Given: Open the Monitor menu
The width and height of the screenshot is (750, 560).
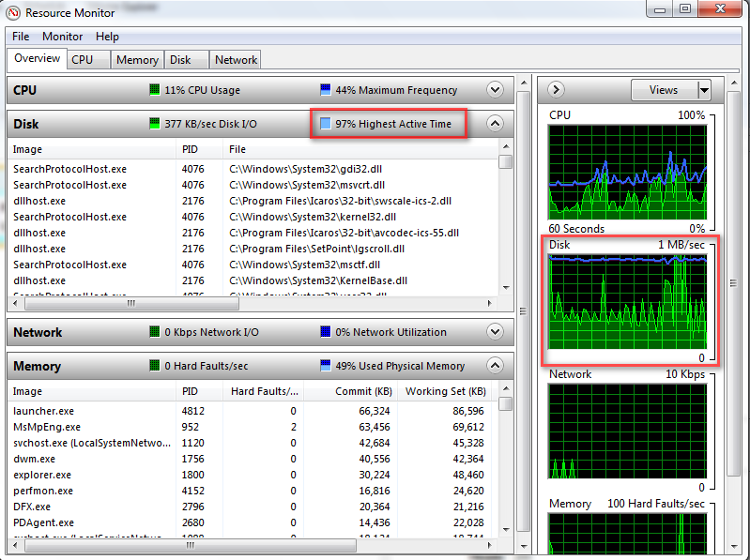Looking at the screenshot, I should coord(62,37).
